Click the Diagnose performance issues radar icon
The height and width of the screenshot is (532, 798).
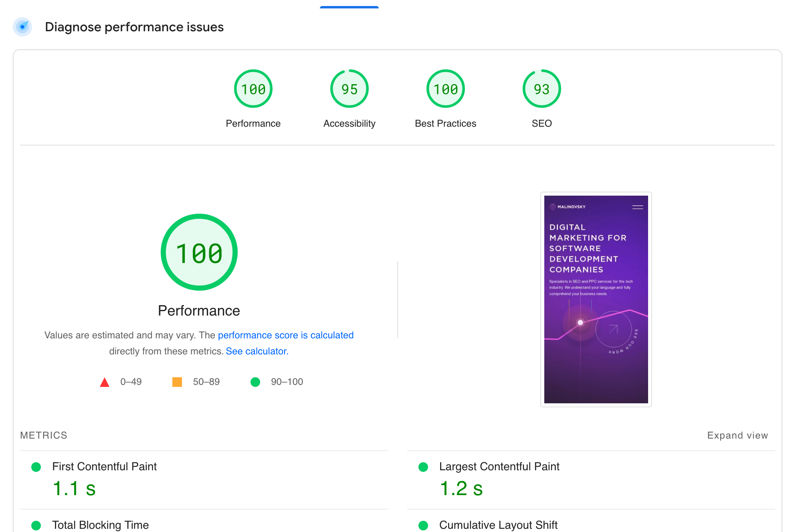(22, 27)
